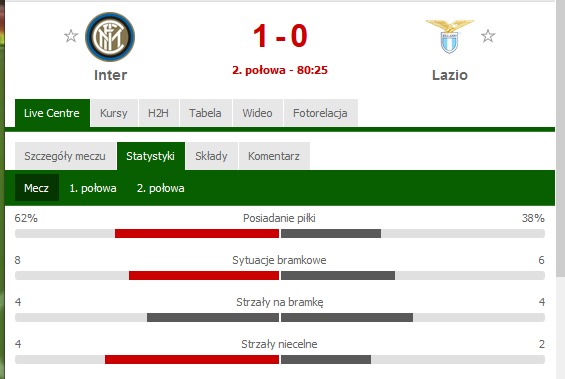This screenshot has width=565, height=379.
Task: Open the Komentarz tab
Action: 274,156
